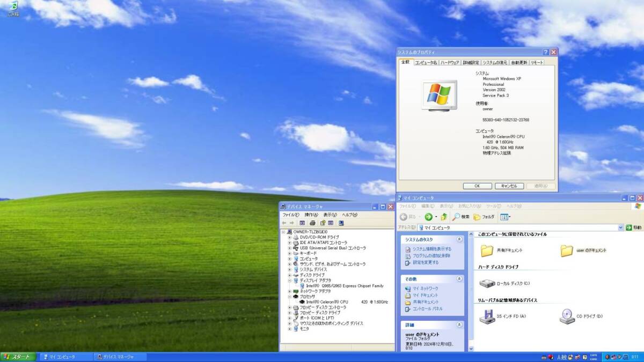
Task: Click the up-folder icon in マイ コンピュータ toolbar
Action: [444, 217]
